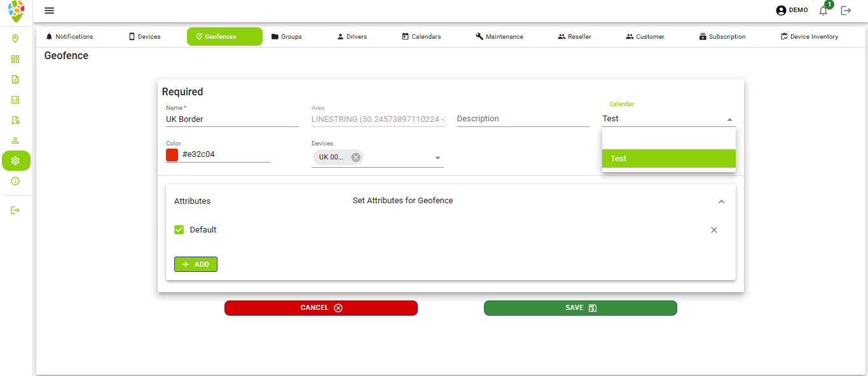Open the Device Inventory tab
The width and height of the screenshot is (868, 376).
pos(809,36)
